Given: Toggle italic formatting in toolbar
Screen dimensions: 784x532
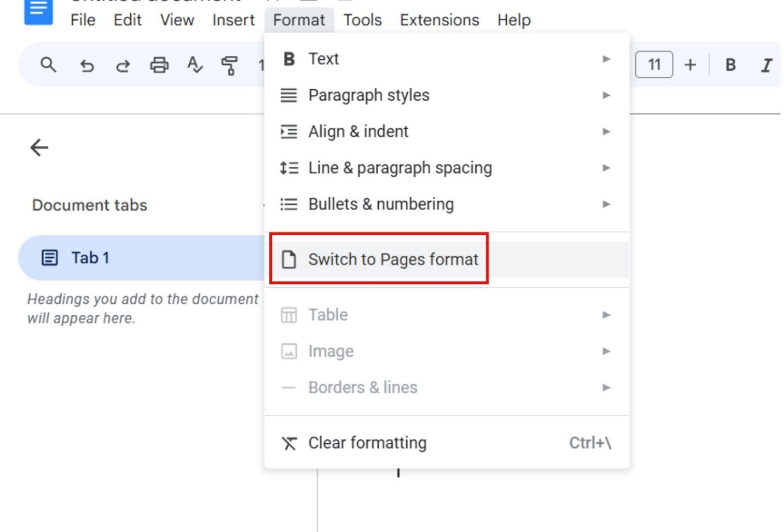Looking at the screenshot, I should point(766,65).
